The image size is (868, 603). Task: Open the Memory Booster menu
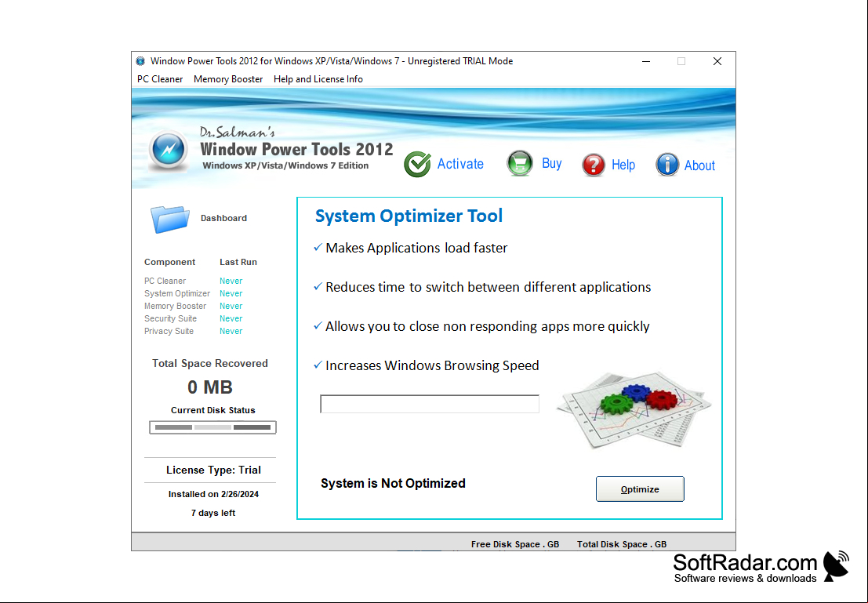point(228,79)
